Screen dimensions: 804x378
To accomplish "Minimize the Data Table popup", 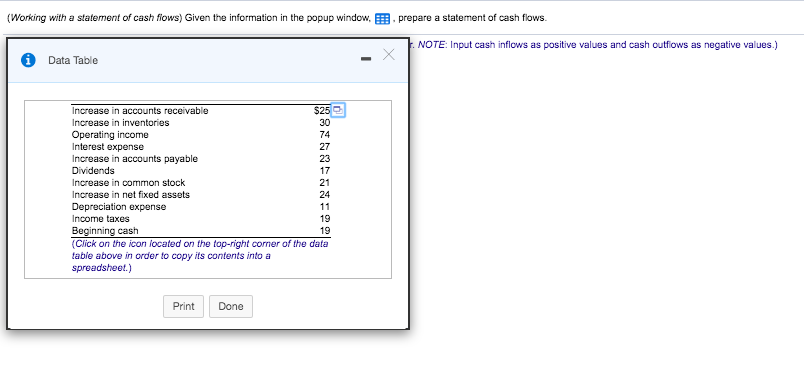I will click(365, 59).
